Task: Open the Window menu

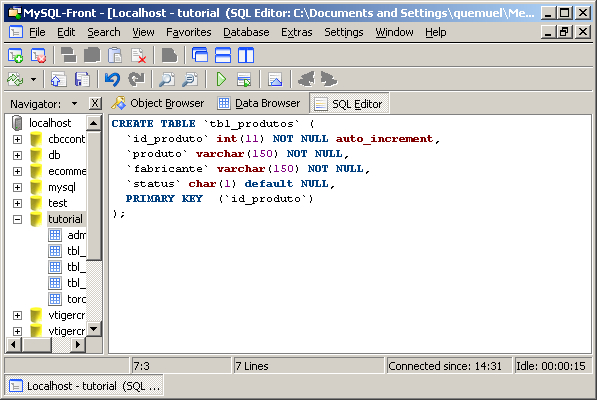Action: coord(394,32)
